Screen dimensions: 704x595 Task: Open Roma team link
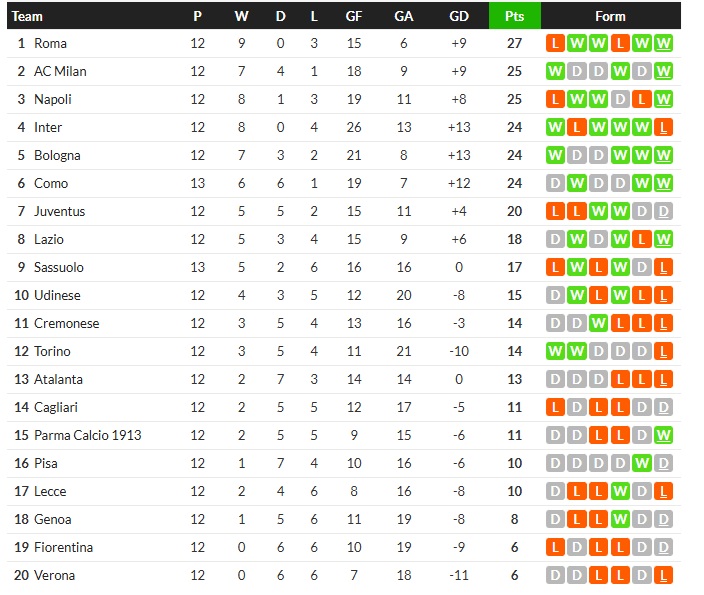(50, 43)
